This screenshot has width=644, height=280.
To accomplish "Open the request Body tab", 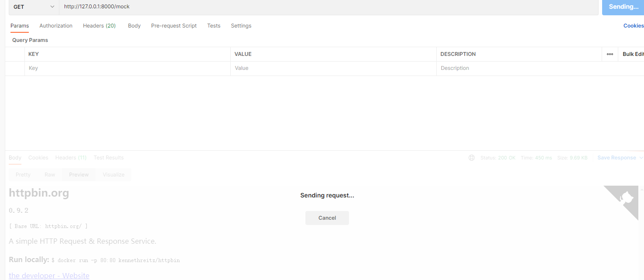I will pyautogui.click(x=134, y=26).
